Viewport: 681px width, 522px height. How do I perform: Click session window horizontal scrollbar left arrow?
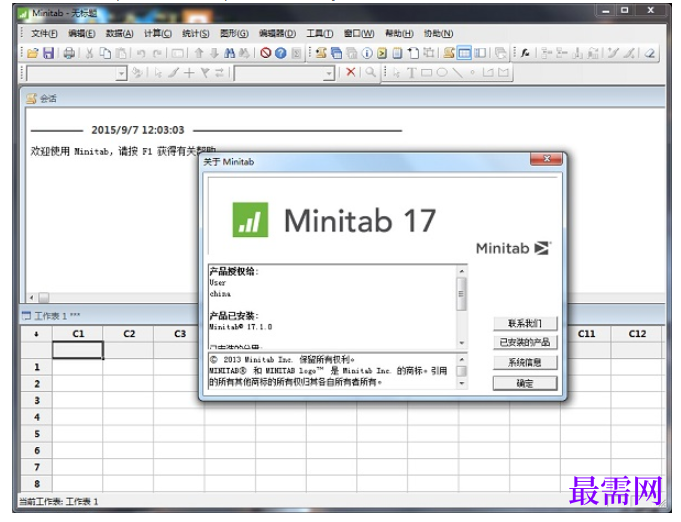pyautogui.click(x=31, y=298)
